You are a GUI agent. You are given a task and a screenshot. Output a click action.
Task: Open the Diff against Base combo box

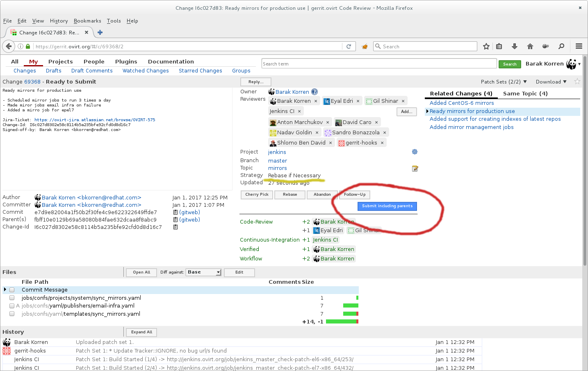click(x=204, y=272)
